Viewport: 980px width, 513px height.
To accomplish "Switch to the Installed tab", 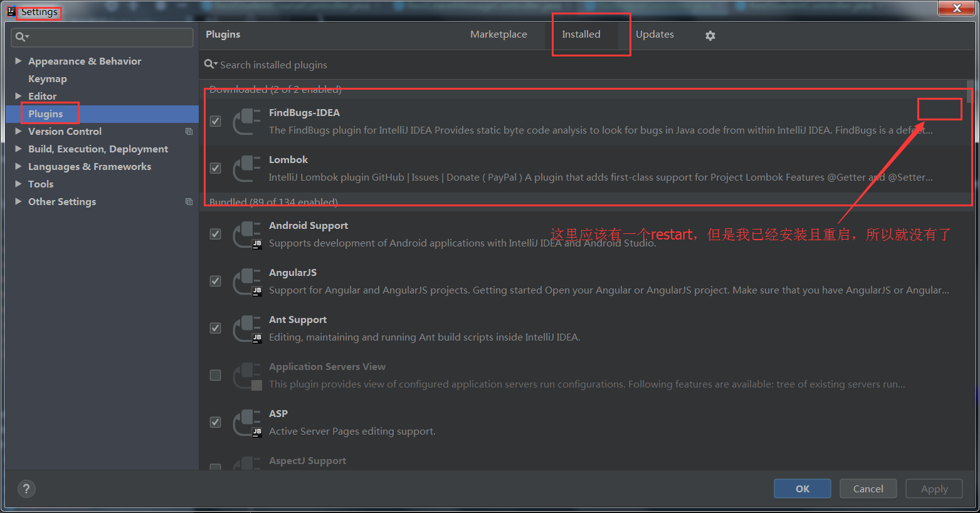I will click(581, 34).
